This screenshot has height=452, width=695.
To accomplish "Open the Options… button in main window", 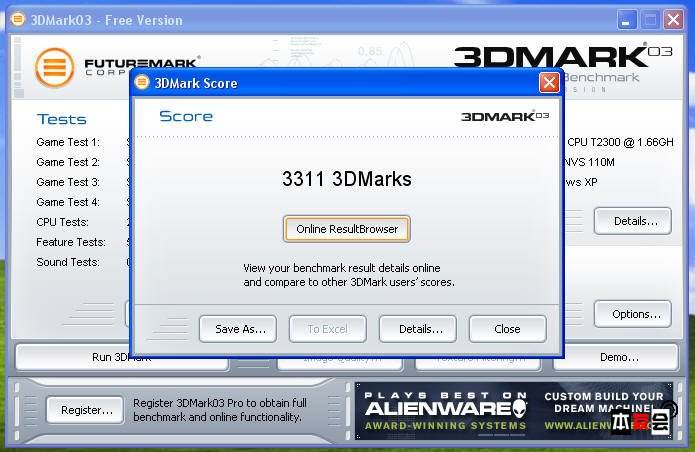I will click(633, 314).
